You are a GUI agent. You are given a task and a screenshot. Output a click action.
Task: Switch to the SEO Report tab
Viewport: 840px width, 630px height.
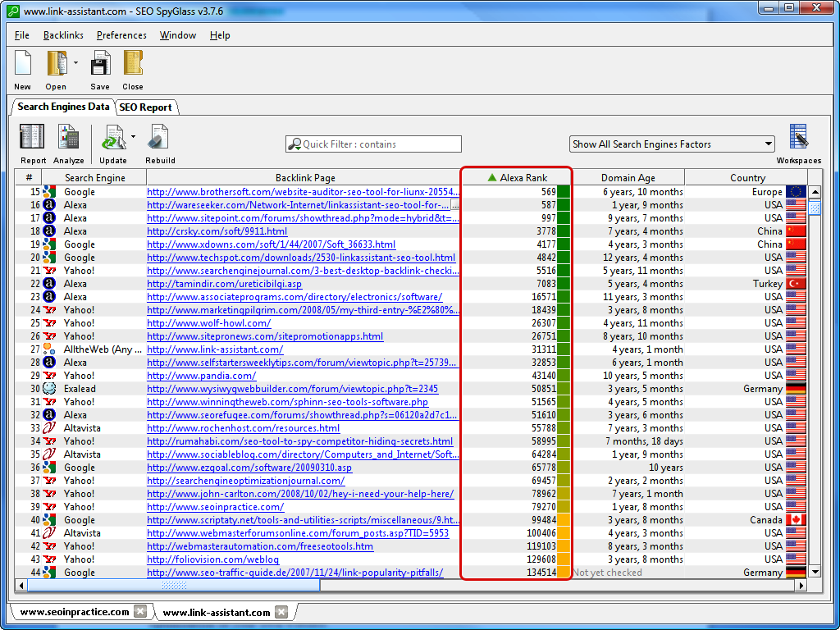point(145,107)
